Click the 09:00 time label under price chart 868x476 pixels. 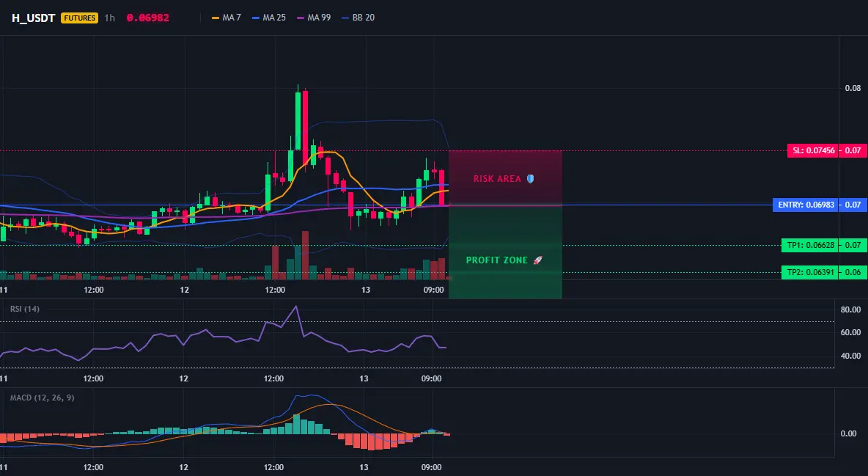(433, 290)
